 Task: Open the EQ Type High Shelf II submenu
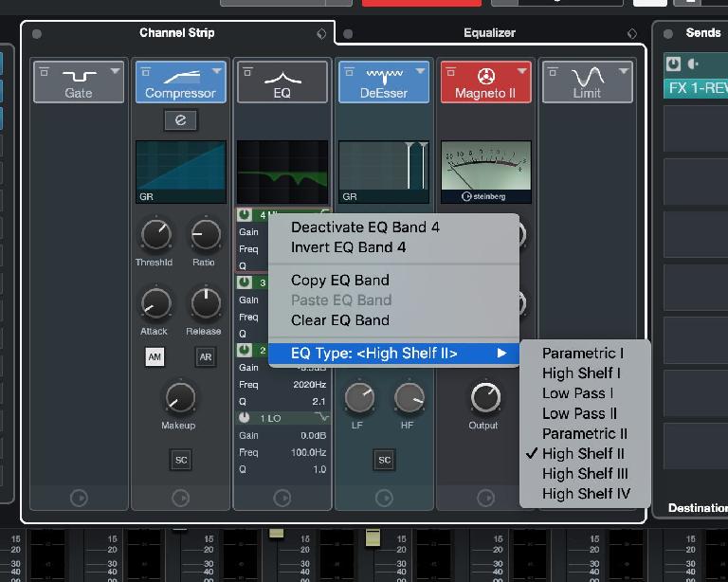click(x=393, y=354)
